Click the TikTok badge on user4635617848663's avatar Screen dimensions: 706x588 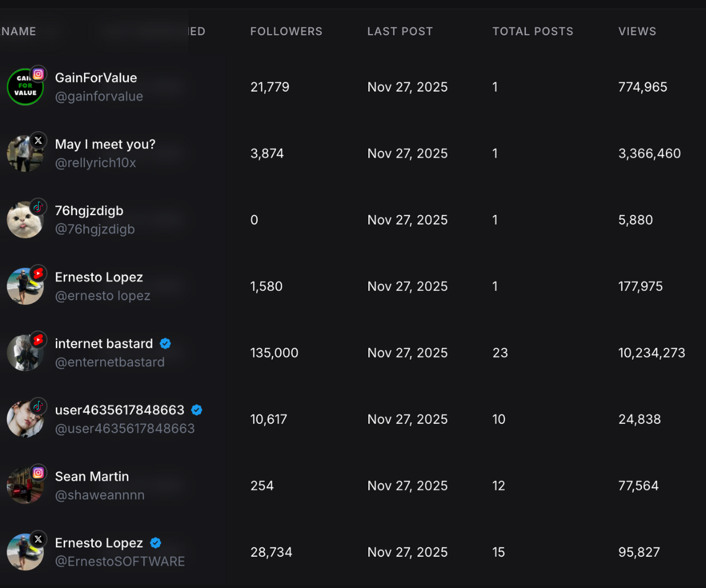tap(38, 406)
